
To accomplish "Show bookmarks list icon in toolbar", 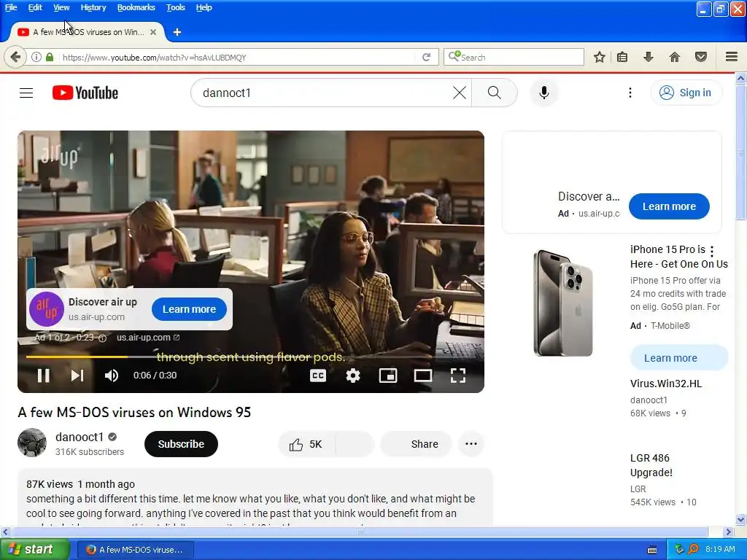I will coord(622,57).
